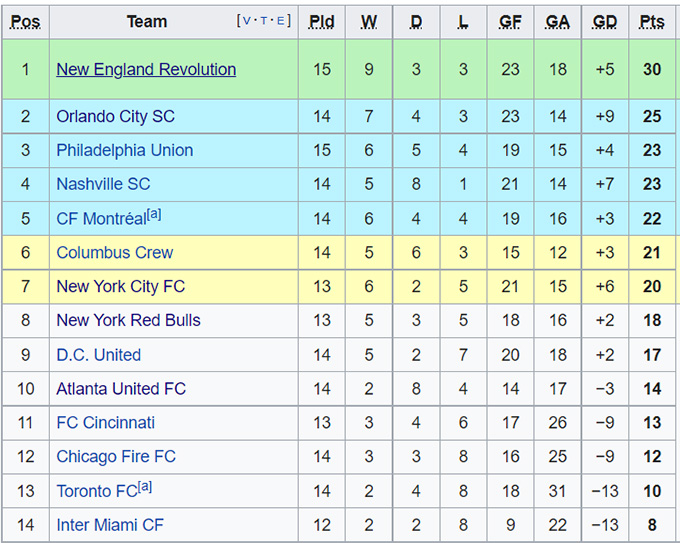Click the E (edit) template link
The width and height of the screenshot is (680, 543).
pyautogui.click(x=282, y=21)
